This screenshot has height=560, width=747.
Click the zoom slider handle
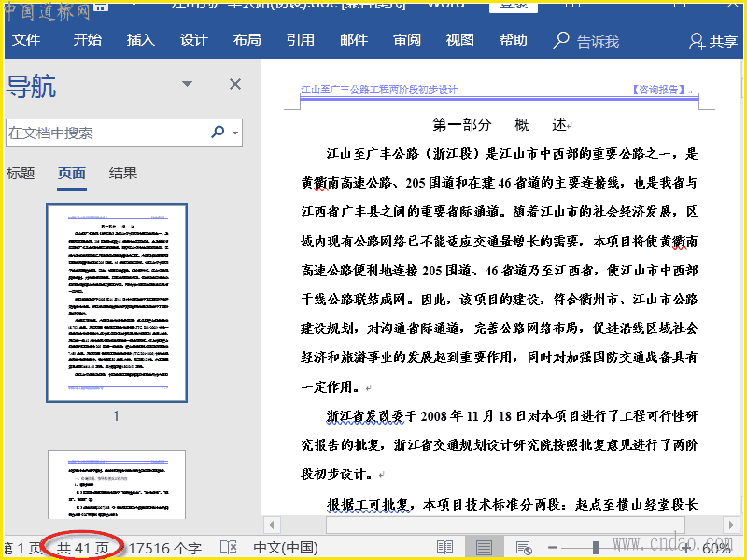click(596, 548)
